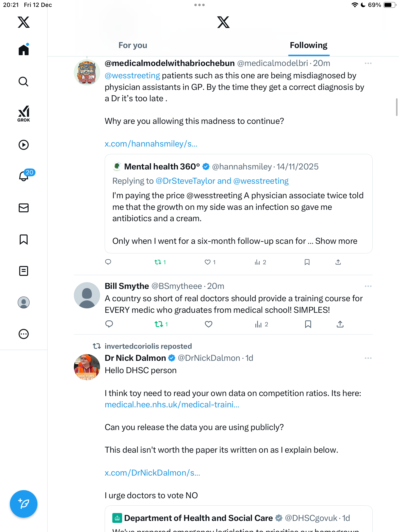This screenshot has height=532, width=399.
Task: Open more options on Dr Nick Dalmon's post
Action: click(368, 358)
